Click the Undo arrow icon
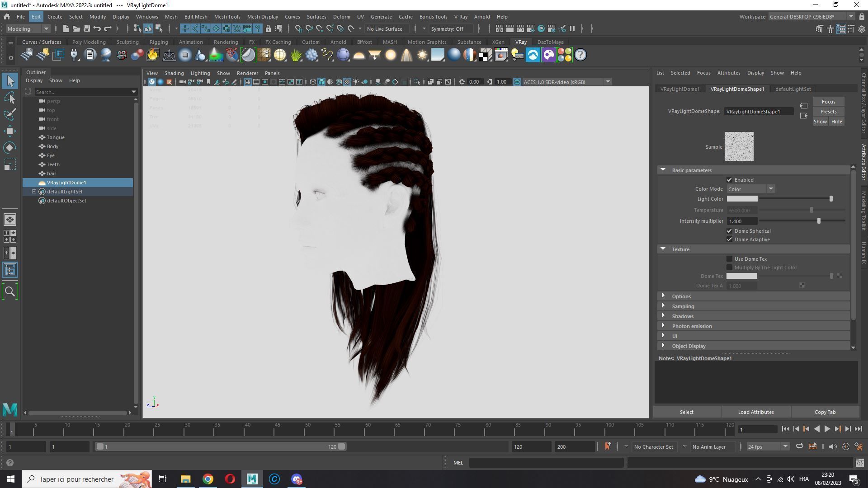Screen dimensions: 868x488 97,29
